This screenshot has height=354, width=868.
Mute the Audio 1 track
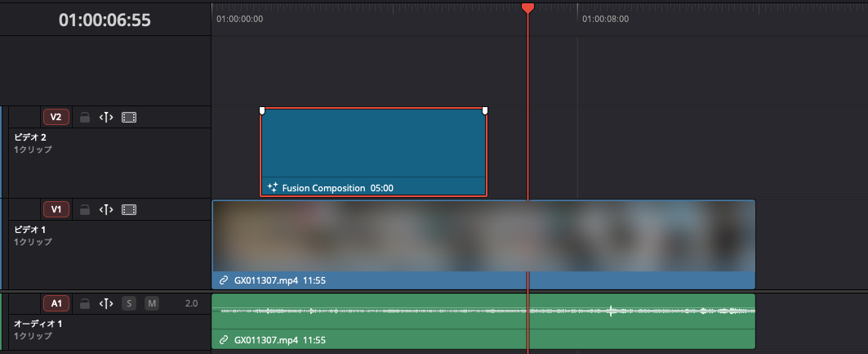click(x=152, y=303)
